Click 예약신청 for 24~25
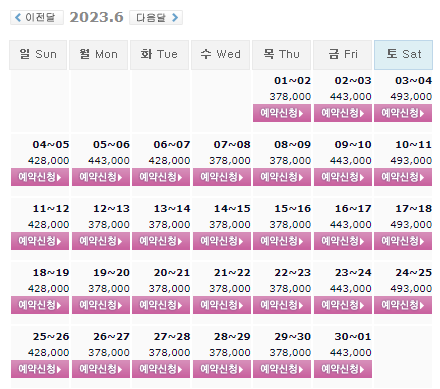 [x=403, y=305]
